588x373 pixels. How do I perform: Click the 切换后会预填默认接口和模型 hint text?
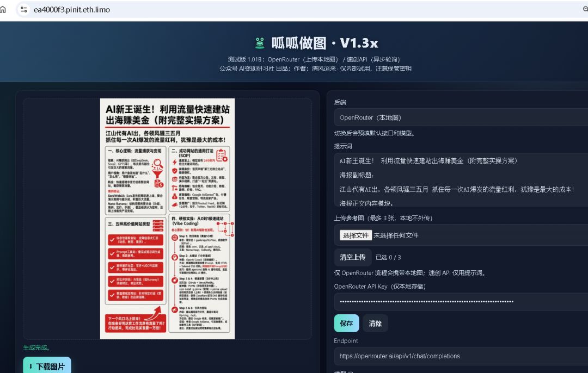[x=374, y=133]
